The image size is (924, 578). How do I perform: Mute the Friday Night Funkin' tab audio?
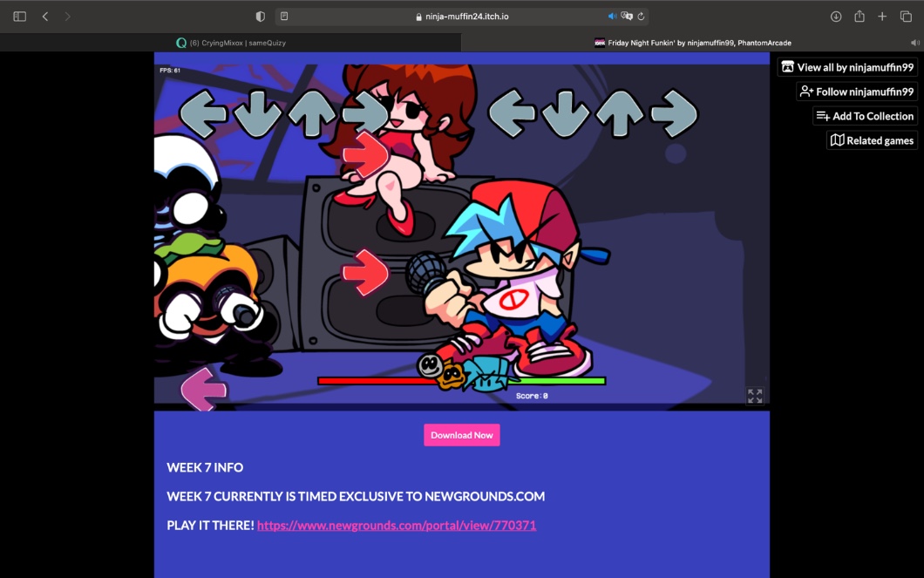point(914,43)
